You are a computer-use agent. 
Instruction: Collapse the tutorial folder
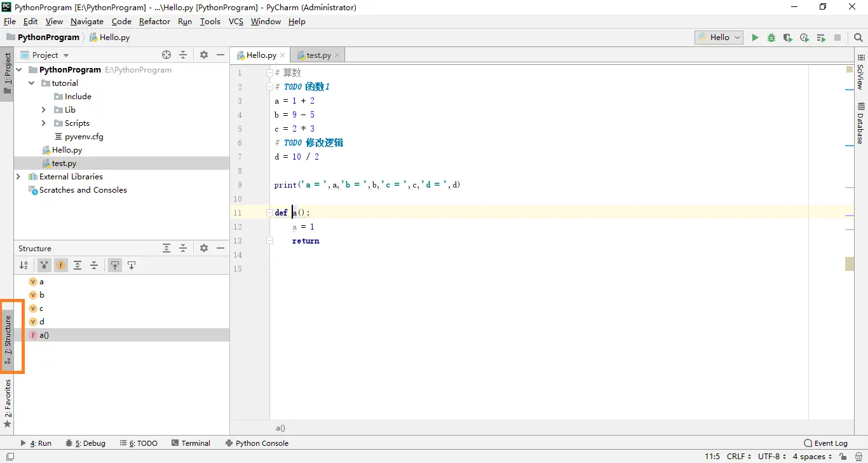31,83
